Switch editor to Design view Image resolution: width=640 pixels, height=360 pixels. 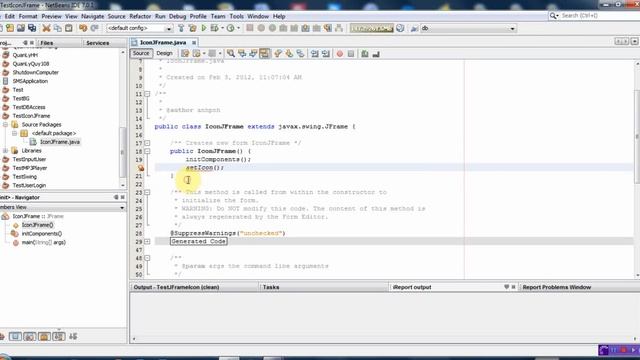(164, 53)
